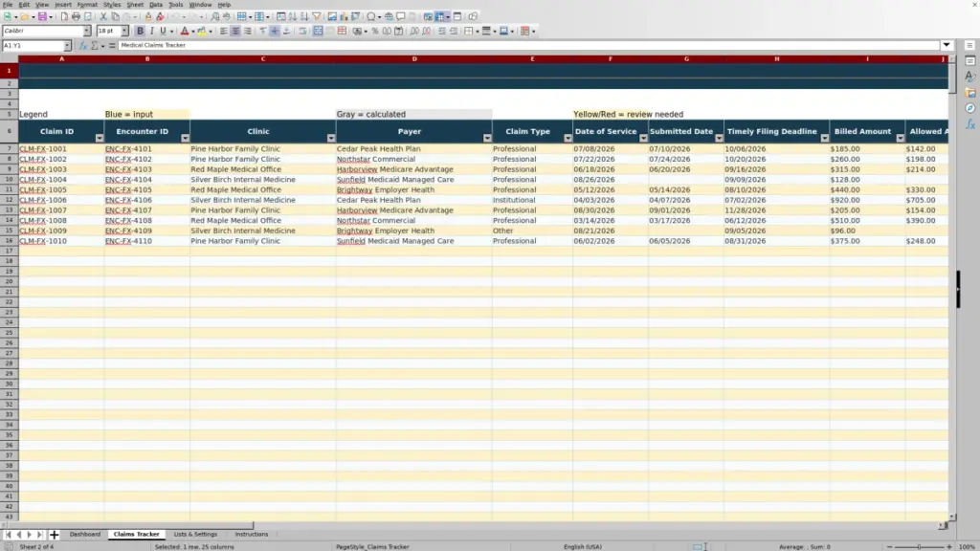Click the Export as PDF icon

[64, 16]
